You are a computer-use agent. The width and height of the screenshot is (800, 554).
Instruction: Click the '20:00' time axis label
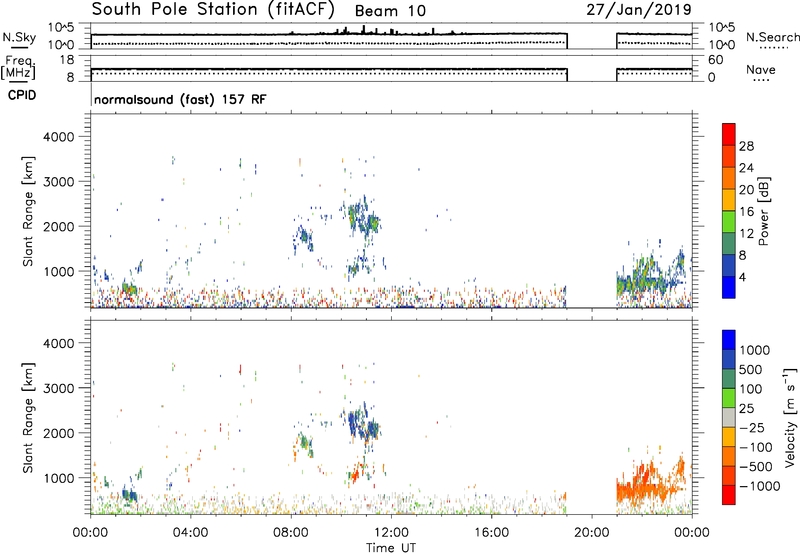coord(591,533)
